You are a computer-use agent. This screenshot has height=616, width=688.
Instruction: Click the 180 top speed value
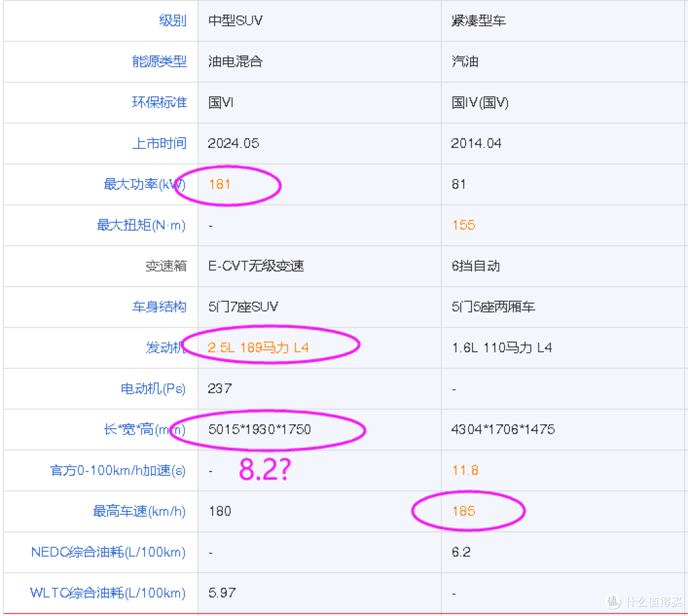click(x=220, y=511)
